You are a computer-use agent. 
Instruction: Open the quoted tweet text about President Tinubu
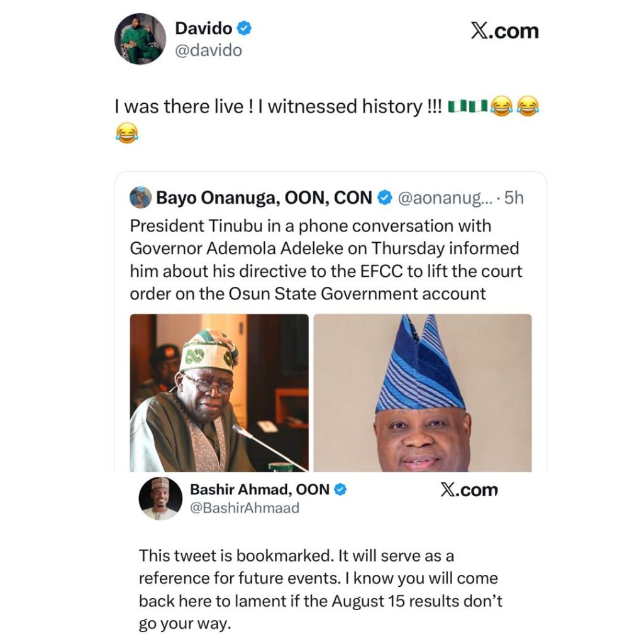(326, 260)
